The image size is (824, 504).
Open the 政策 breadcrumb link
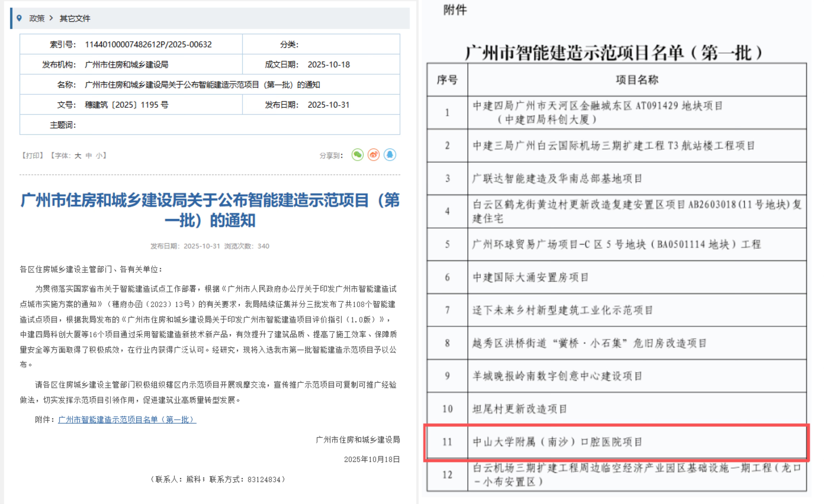(x=37, y=18)
